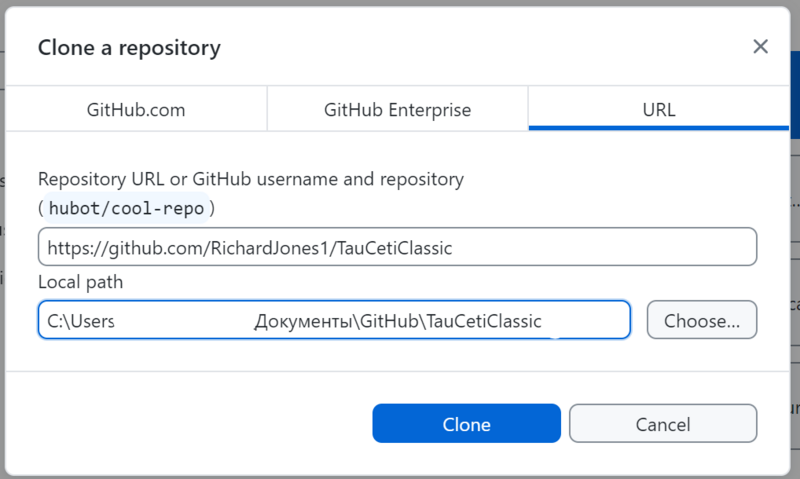This screenshot has height=479, width=800.
Task: Click the "Repository URL or GitHub username" label
Action: [250, 179]
